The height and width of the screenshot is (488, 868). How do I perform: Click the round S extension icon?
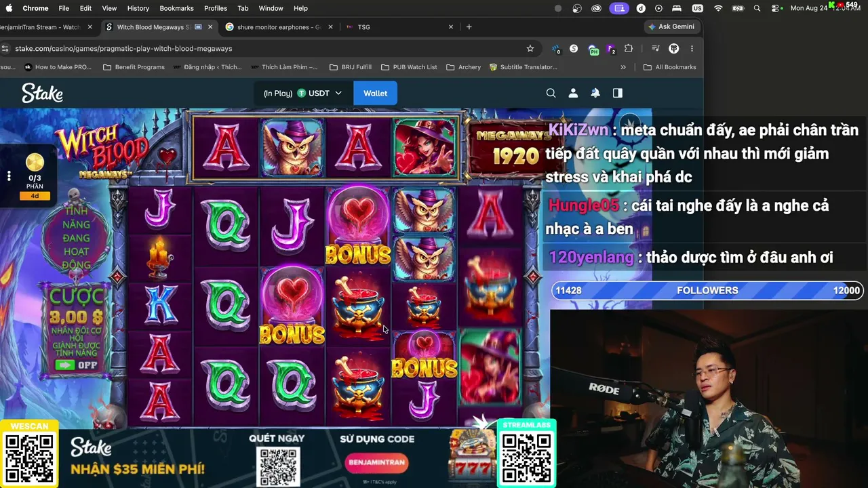click(x=574, y=48)
